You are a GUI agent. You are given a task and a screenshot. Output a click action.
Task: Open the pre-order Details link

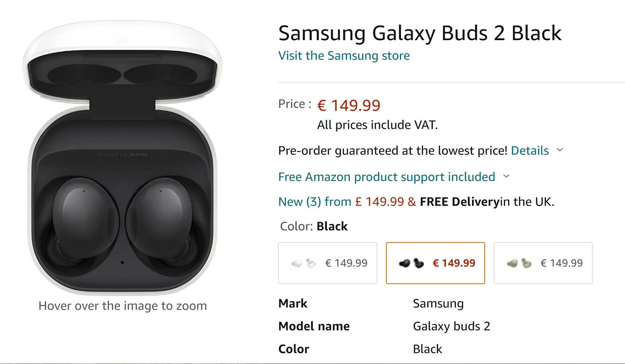pos(530,151)
